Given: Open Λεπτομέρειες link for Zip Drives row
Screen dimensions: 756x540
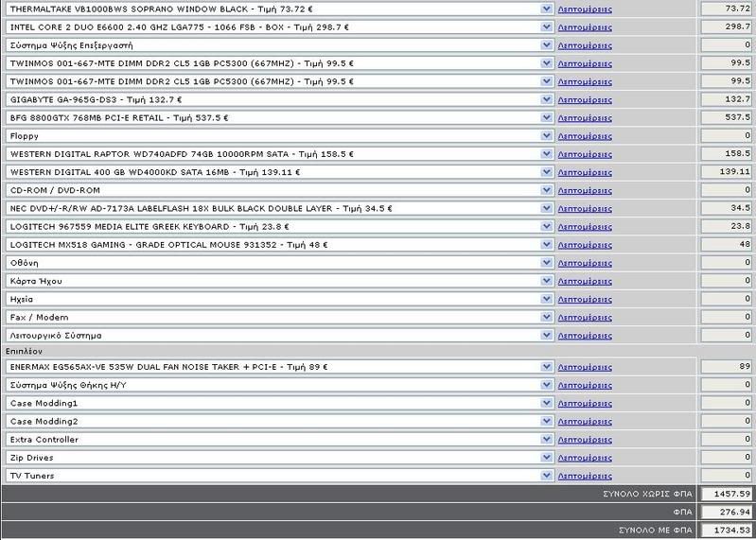Looking at the screenshot, I should (585, 458).
